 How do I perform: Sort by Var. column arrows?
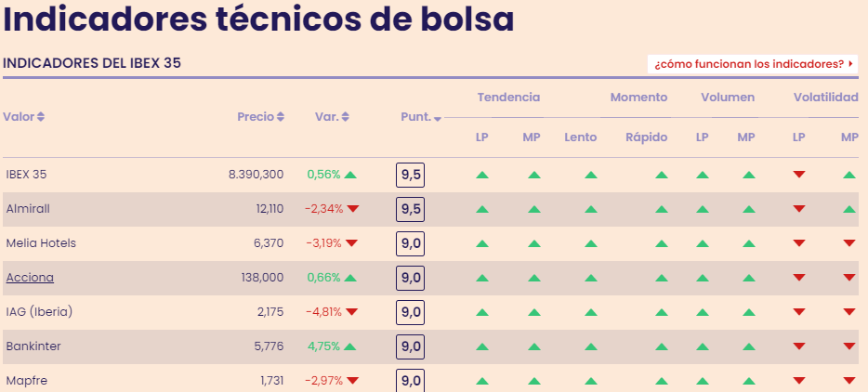(x=345, y=117)
